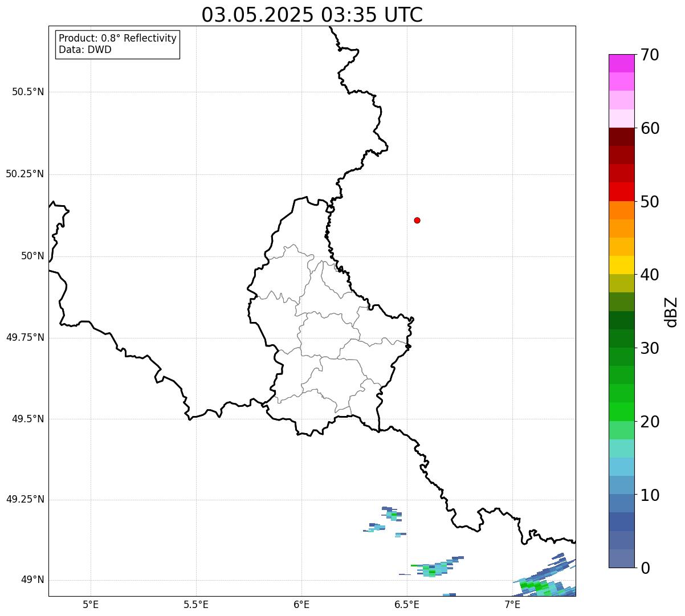Click the 49.25°N latitude label

25,500
